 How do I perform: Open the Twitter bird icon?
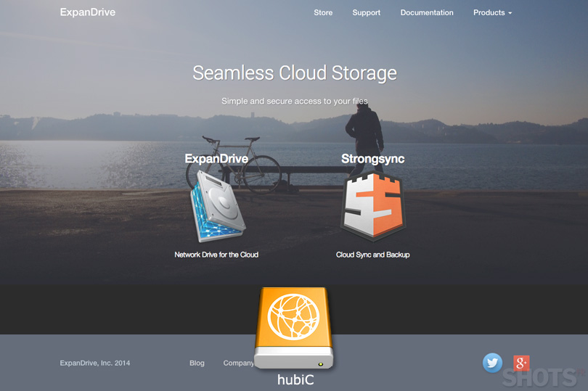(492, 363)
